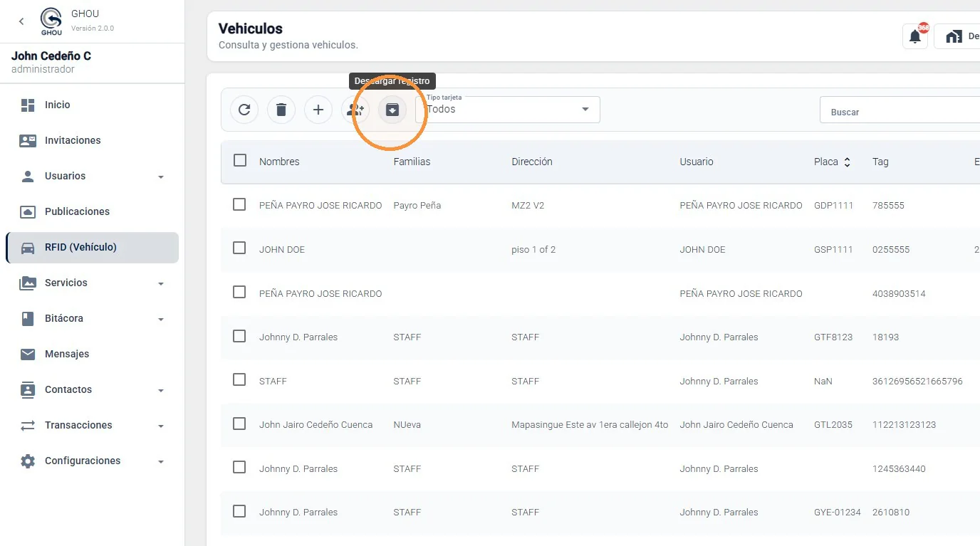The width and height of the screenshot is (980, 546).
Task: Check the JOHN DOE row checkbox
Action: pyautogui.click(x=239, y=248)
